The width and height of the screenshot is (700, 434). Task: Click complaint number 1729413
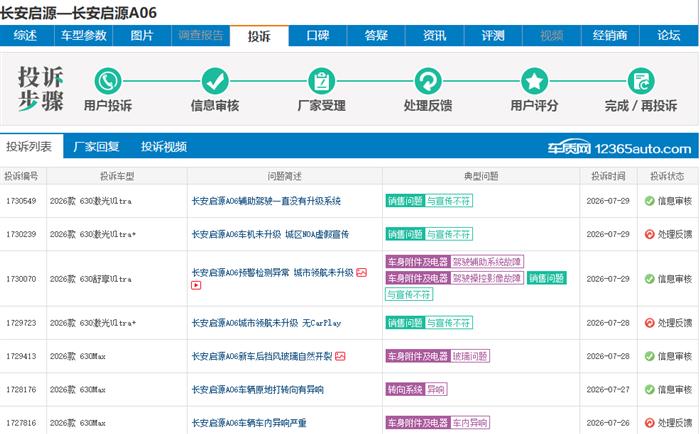click(21, 356)
